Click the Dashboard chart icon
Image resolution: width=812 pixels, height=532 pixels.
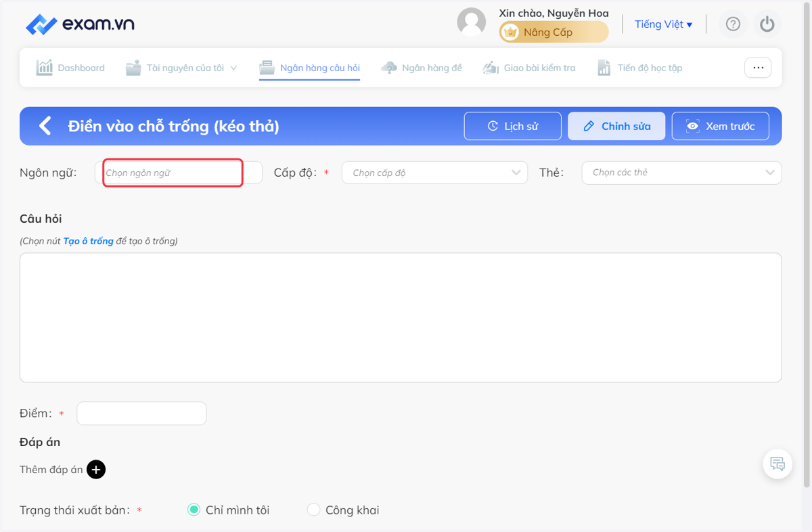(x=45, y=68)
